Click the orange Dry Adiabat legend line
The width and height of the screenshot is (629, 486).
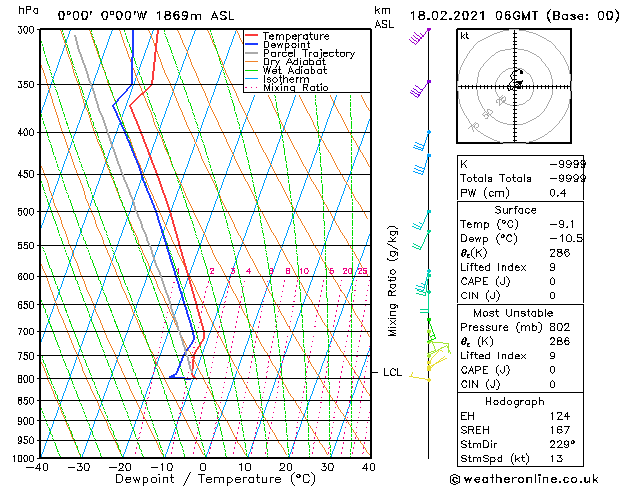click(251, 61)
